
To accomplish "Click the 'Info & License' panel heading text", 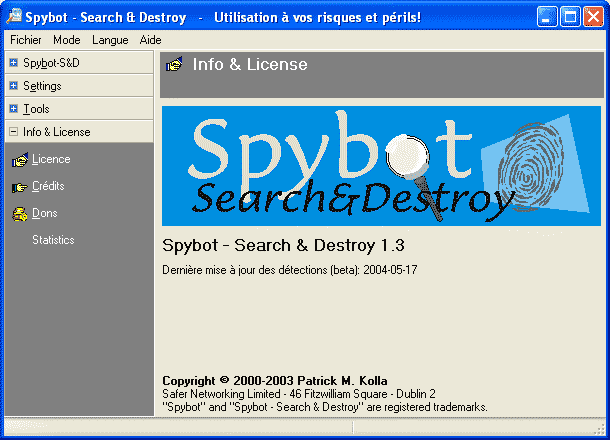I will point(250,64).
